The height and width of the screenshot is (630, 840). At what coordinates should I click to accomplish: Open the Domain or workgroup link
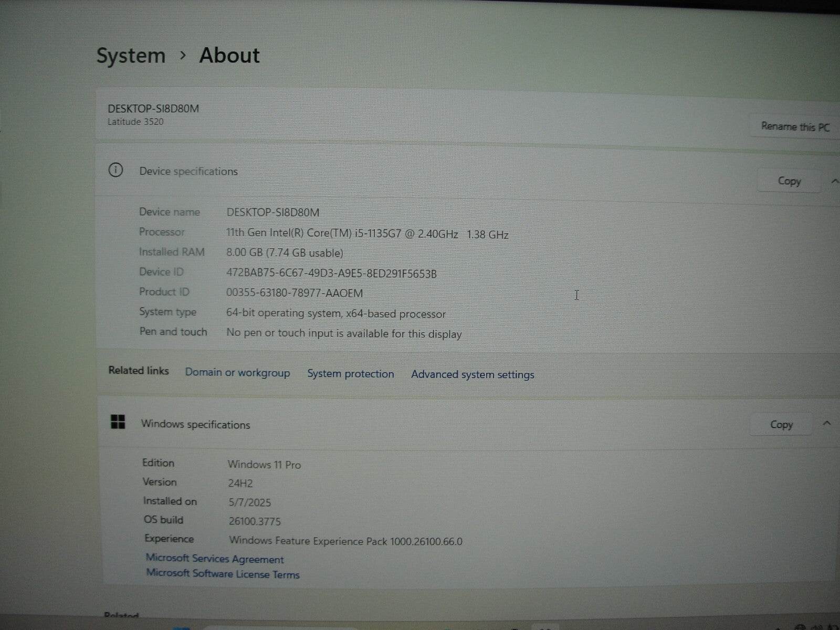coord(237,373)
